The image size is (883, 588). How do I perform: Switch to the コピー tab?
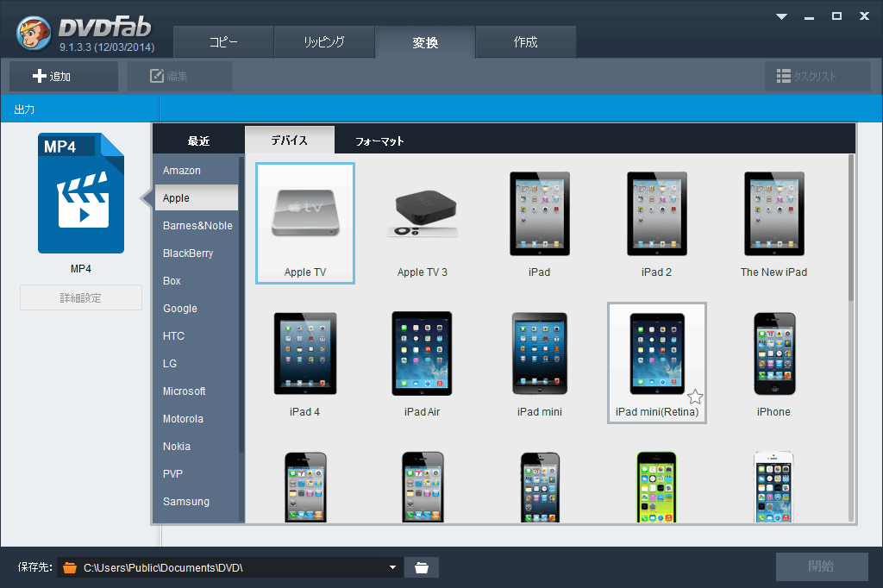pyautogui.click(x=223, y=42)
